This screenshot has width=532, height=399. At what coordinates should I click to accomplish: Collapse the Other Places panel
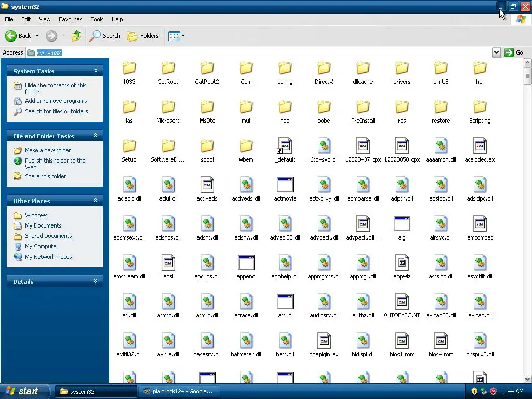tap(96, 201)
